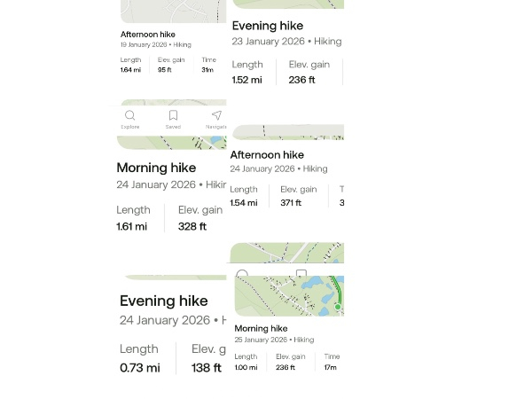Open Evening hike with 0.73 mi length

pyautogui.click(x=164, y=301)
